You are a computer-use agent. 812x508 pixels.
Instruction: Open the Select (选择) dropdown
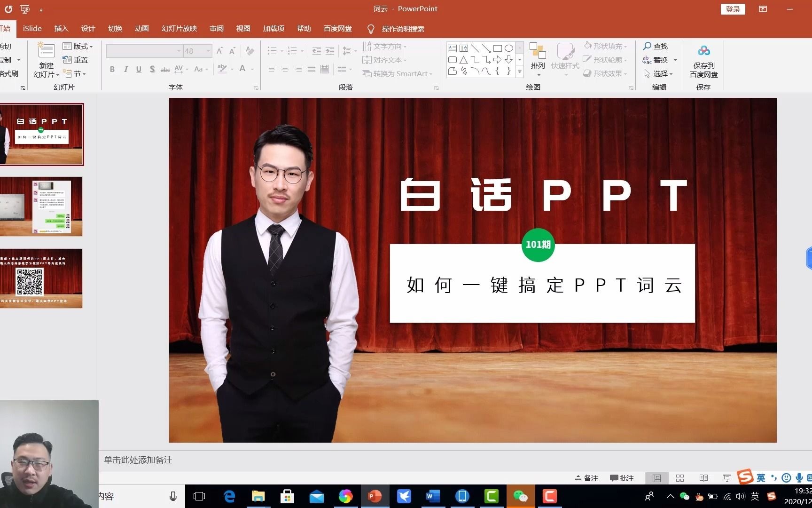pos(658,74)
